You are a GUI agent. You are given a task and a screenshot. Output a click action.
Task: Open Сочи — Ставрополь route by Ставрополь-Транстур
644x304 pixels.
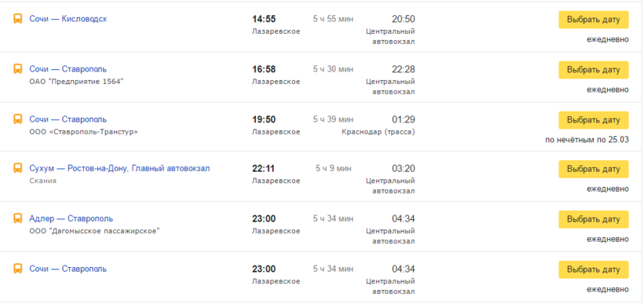(68, 119)
